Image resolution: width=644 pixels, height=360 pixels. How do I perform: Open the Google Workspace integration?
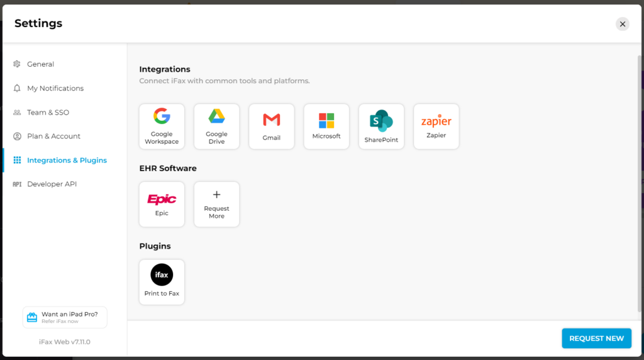point(162,127)
